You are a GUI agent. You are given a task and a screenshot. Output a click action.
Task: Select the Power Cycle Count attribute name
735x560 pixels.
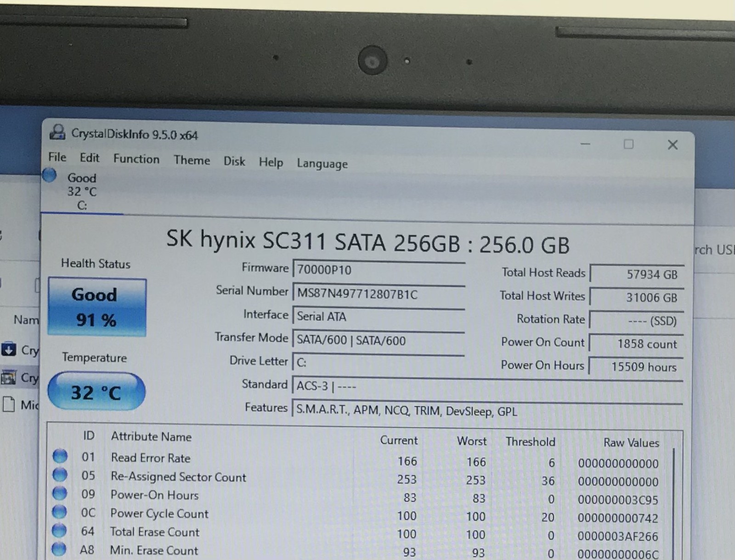pyautogui.click(x=159, y=513)
